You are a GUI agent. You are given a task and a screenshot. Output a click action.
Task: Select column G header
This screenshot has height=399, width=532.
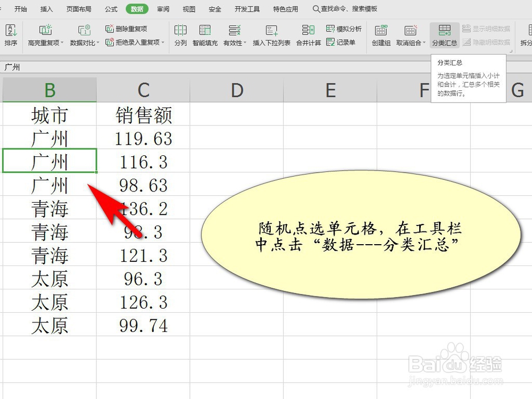[518, 90]
